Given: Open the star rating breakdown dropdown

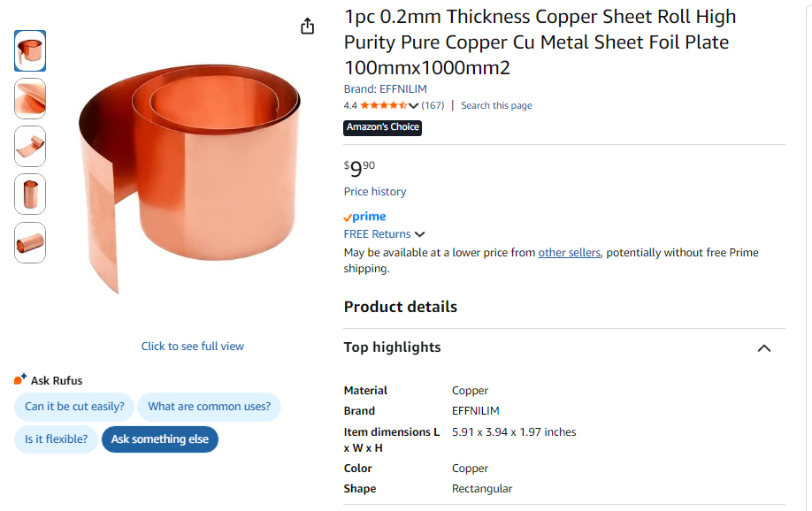Looking at the screenshot, I should (x=413, y=104).
